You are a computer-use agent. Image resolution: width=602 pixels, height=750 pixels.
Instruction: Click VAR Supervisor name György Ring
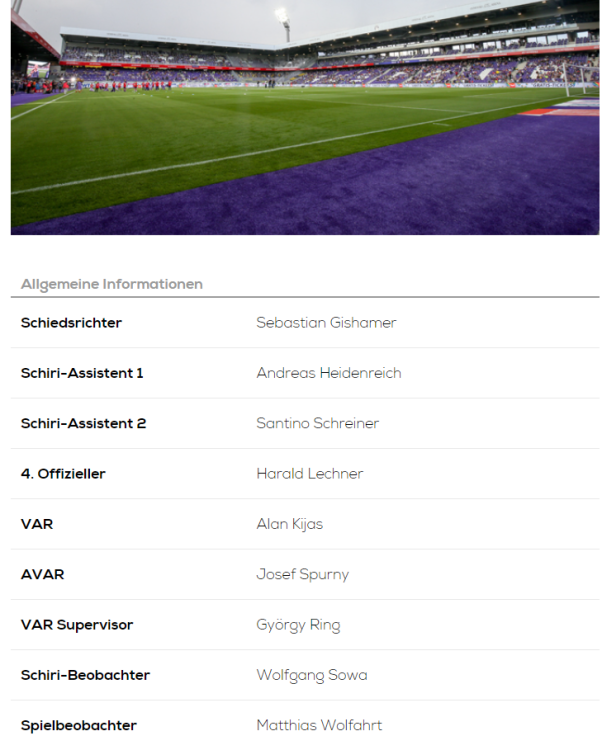(298, 625)
